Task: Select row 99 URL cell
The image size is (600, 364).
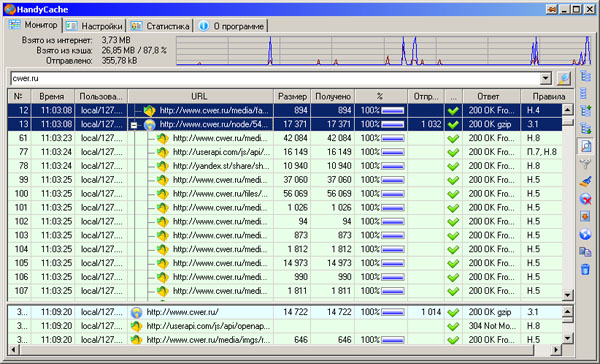Action: point(201,180)
